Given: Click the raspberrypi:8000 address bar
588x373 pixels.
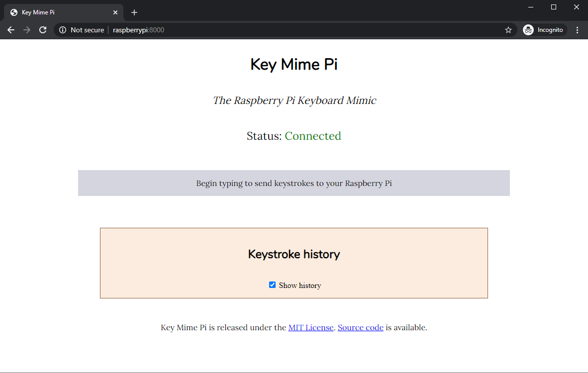Looking at the screenshot, I should 298,30.
